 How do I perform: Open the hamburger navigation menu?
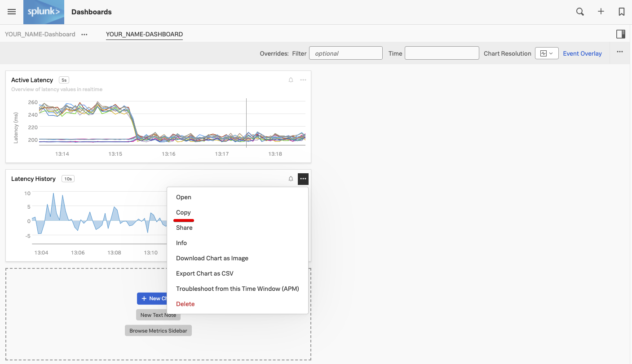click(x=12, y=12)
